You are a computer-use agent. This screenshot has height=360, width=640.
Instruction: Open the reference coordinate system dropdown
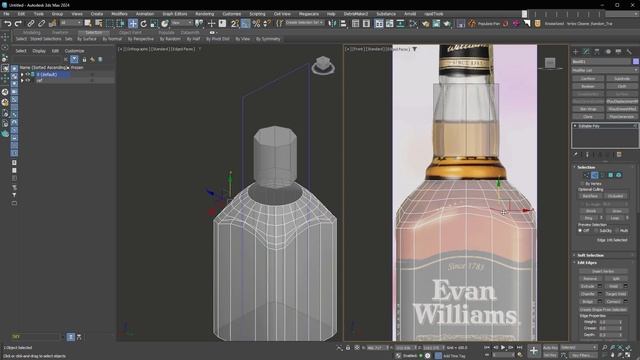tap(182, 23)
